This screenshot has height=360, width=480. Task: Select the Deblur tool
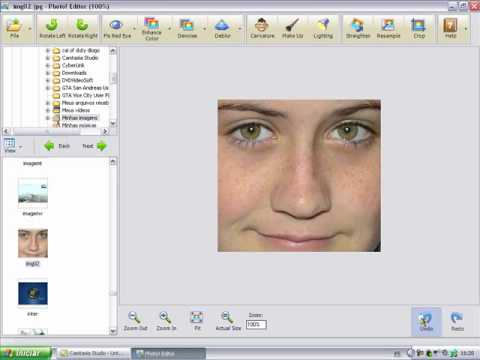point(222,29)
